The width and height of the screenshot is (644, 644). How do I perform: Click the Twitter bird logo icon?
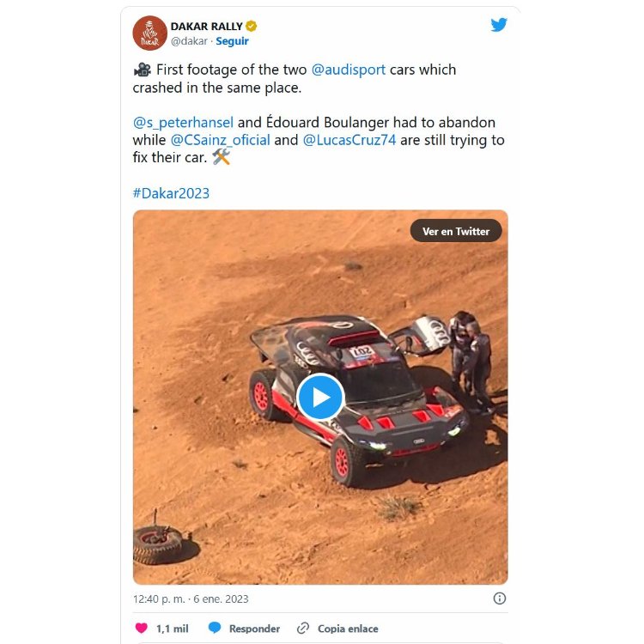point(499,25)
